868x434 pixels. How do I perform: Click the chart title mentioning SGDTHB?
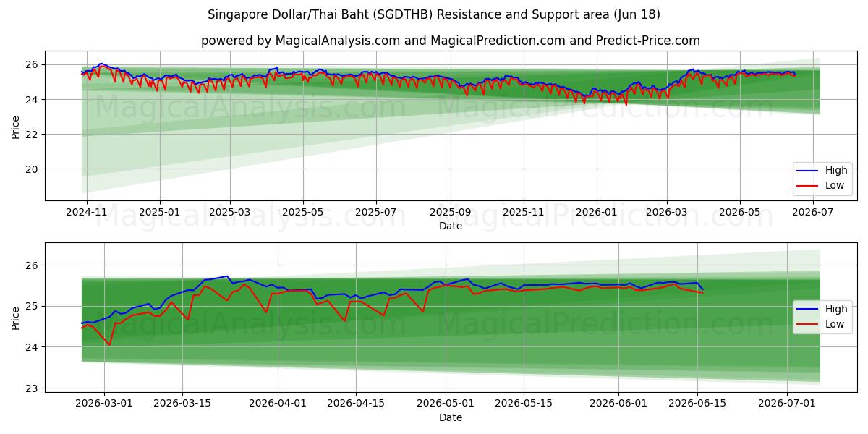click(433, 14)
